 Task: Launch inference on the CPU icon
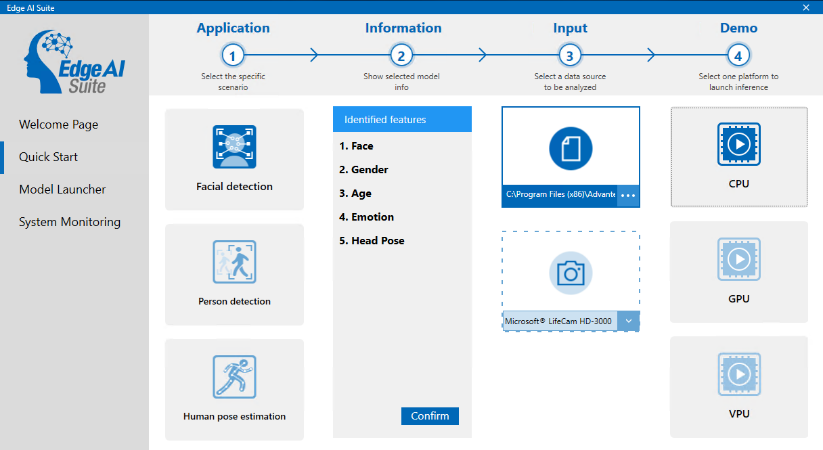pos(738,144)
